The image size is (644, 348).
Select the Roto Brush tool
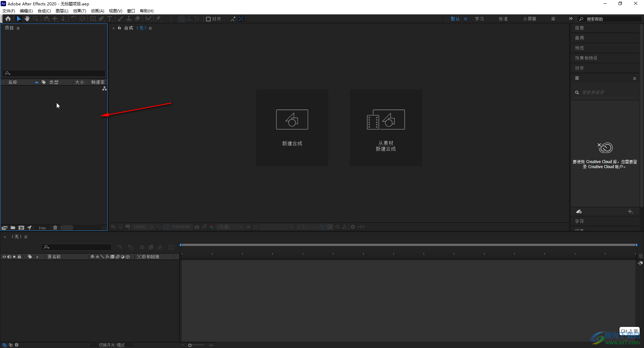(x=148, y=19)
